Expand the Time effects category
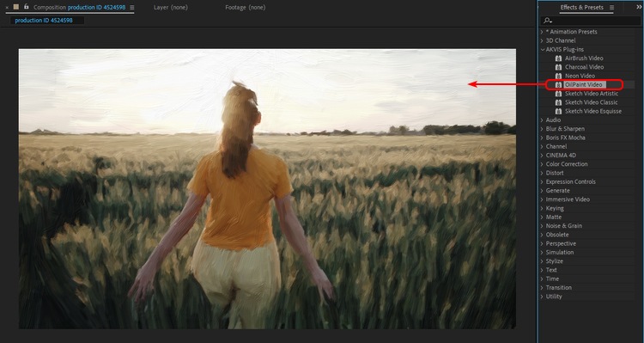Viewport: 644px width, 343px height. [x=542, y=279]
